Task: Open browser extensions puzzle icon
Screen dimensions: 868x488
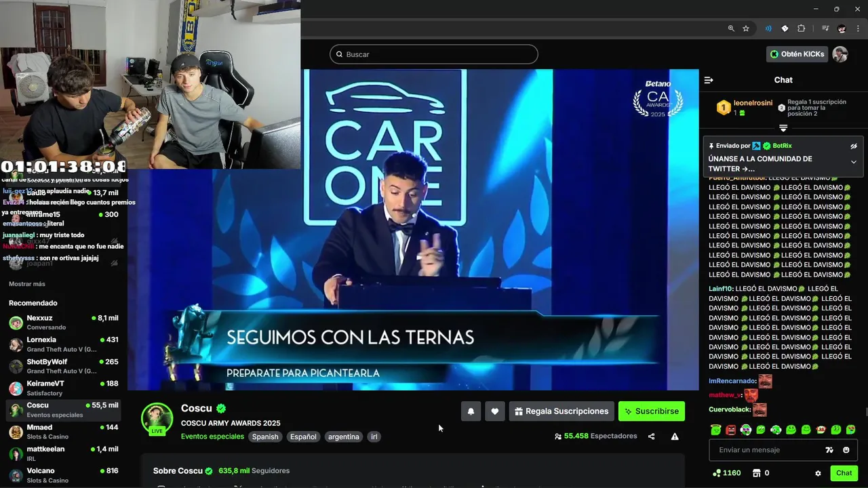Action: [802, 28]
